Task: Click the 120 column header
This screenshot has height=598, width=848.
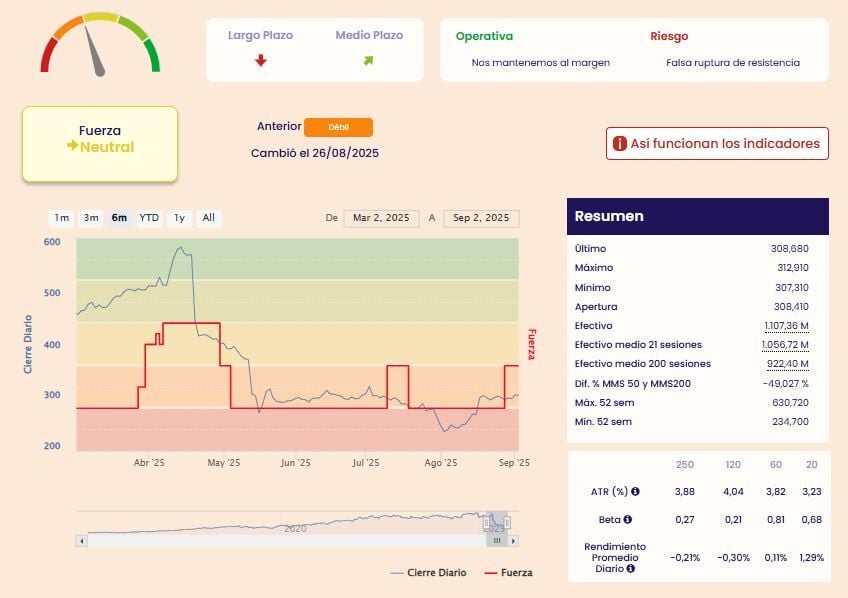Action: click(x=733, y=464)
